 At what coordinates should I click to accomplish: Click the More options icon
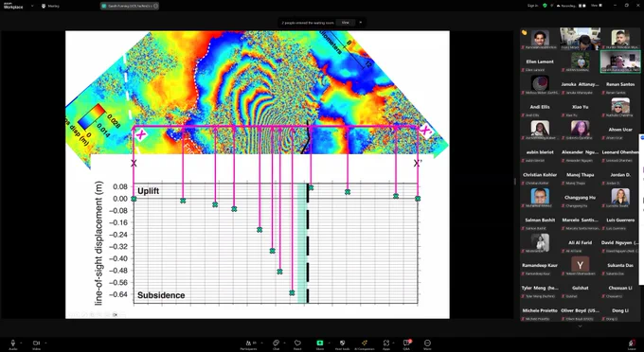(x=427, y=343)
